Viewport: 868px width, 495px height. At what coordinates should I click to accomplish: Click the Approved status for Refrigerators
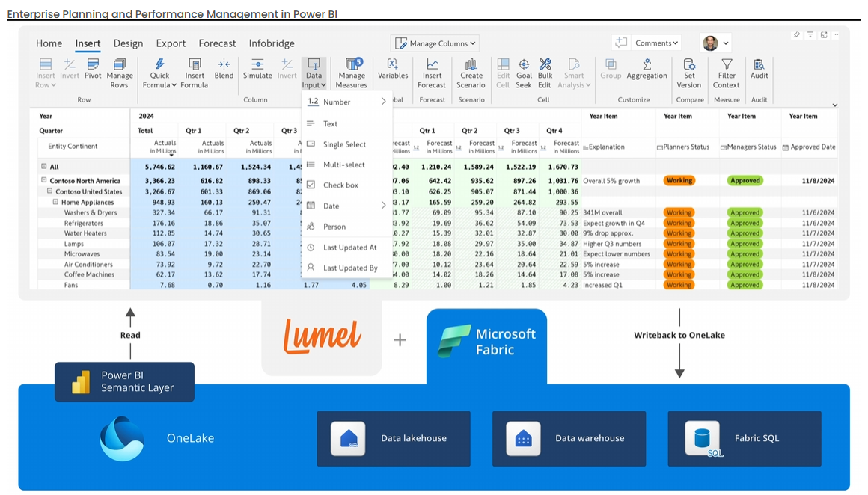point(745,223)
